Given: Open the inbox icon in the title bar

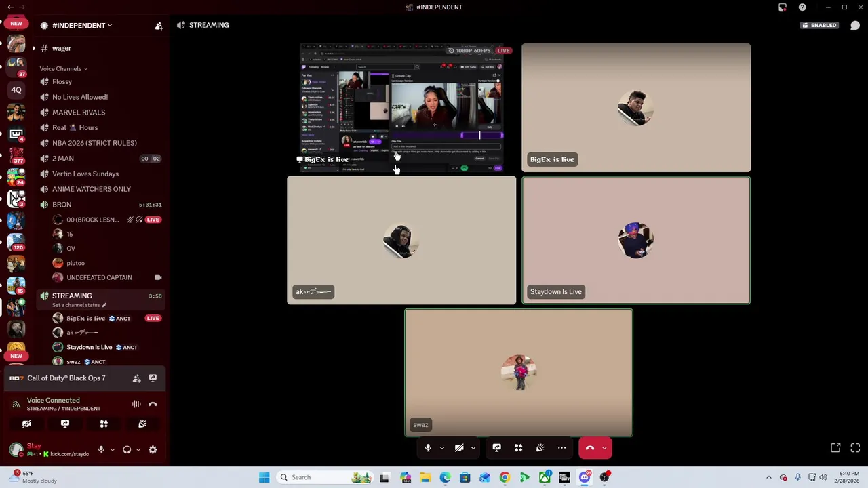Looking at the screenshot, I should (783, 7).
